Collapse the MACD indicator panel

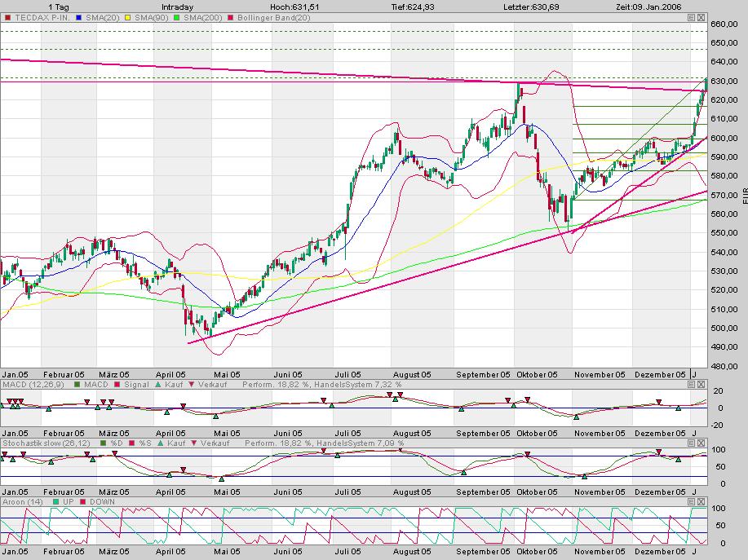691,385
